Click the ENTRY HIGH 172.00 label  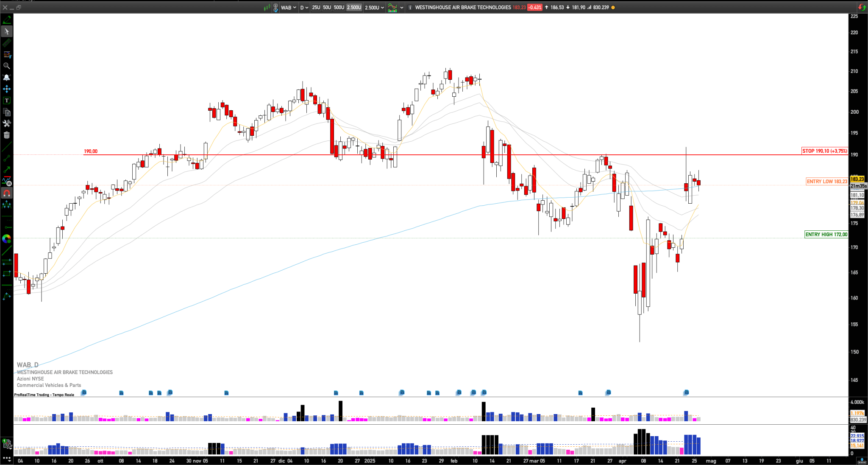pos(826,234)
